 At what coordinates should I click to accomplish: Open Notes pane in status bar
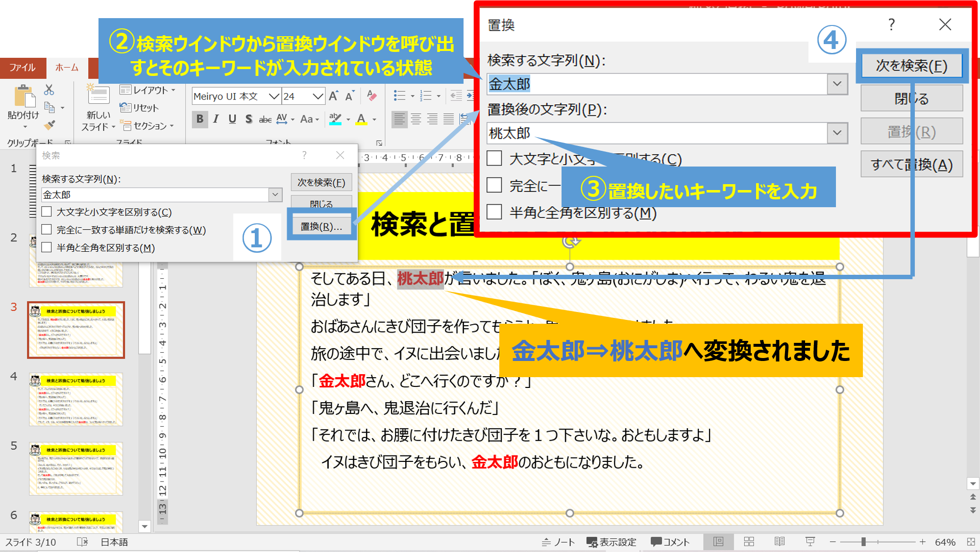[x=558, y=542]
